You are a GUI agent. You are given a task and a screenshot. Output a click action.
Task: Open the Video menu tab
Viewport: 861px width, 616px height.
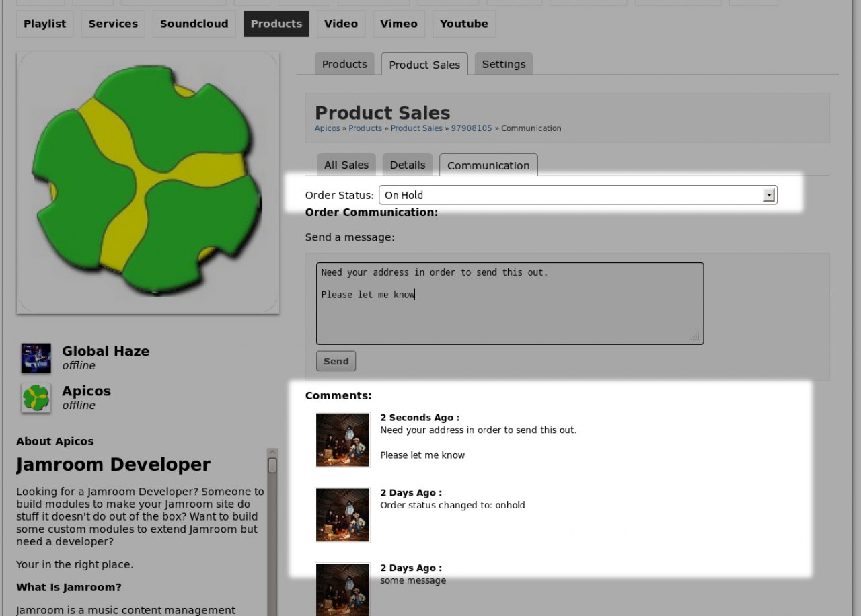tap(341, 24)
